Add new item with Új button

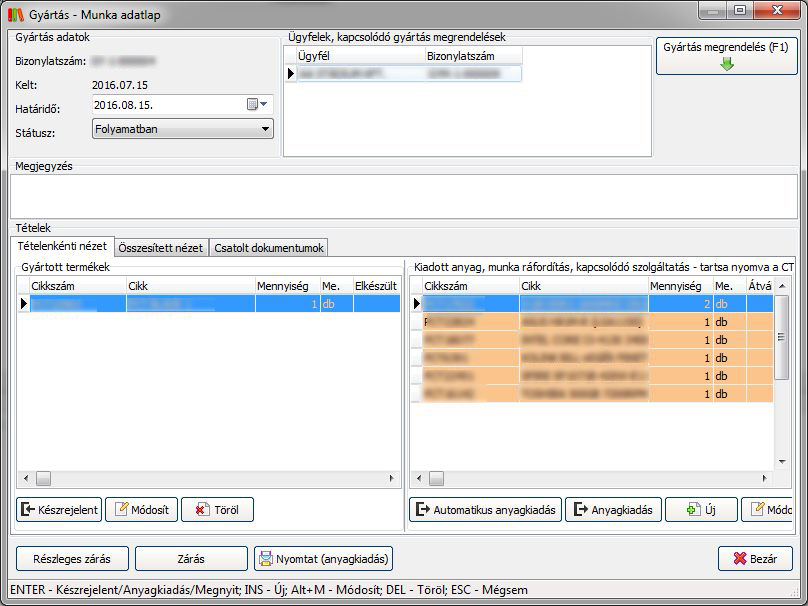[x=700, y=510]
